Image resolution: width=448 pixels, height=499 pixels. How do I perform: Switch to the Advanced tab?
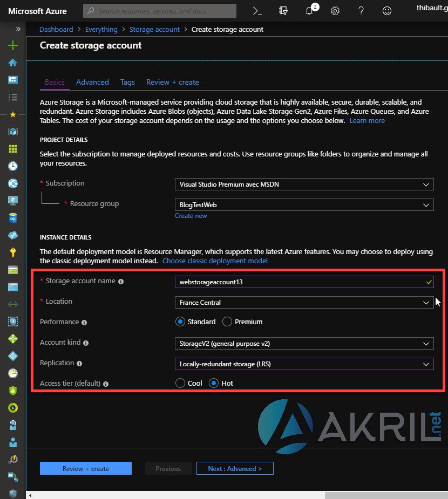coord(92,82)
